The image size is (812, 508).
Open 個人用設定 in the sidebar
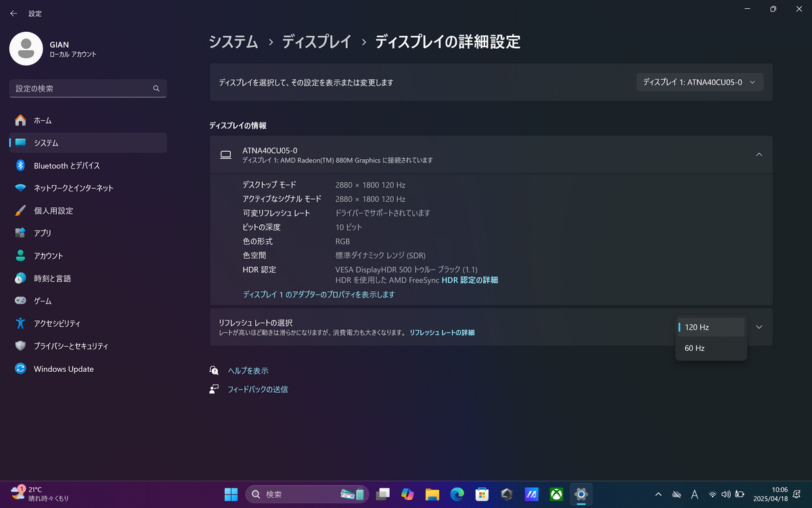(x=88, y=211)
